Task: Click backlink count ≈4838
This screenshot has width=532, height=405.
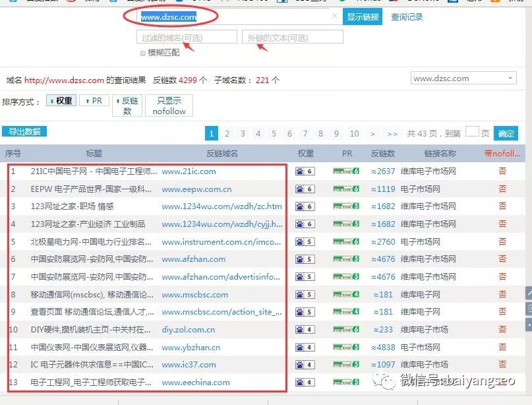Action: 383,348
